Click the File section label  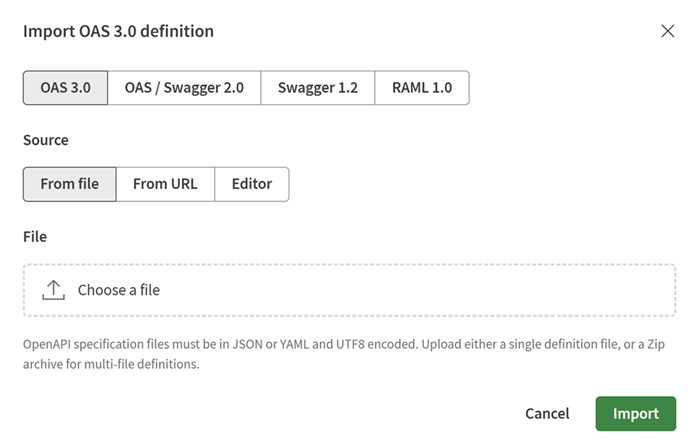(35, 237)
